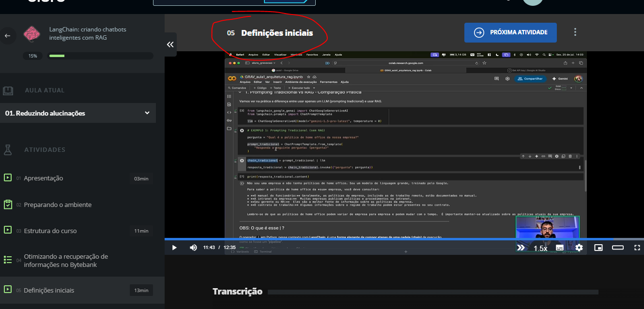Seek on the blue video progress bar
The image size is (644, 309).
404,239
